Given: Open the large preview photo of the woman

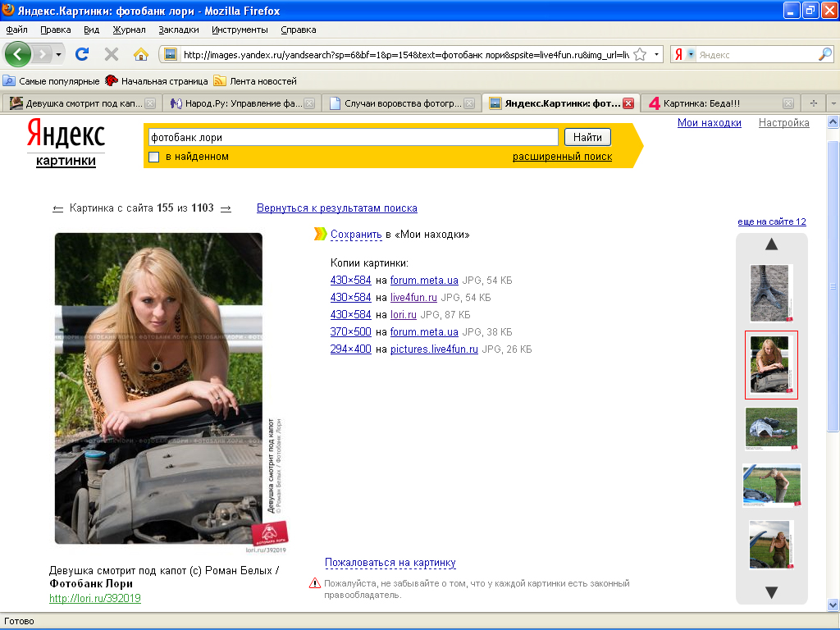Looking at the screenshot, I should (158, 388).
